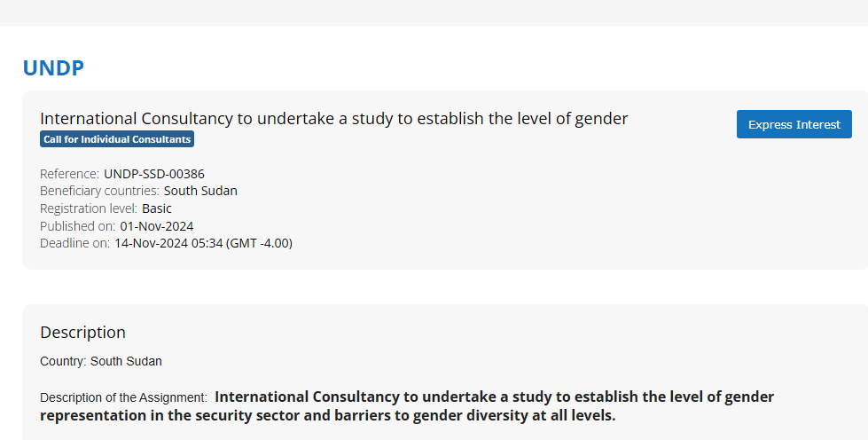Click the deadline date 14-Nov-2024
Screen dimensions: 868x440
coord(151,243)
